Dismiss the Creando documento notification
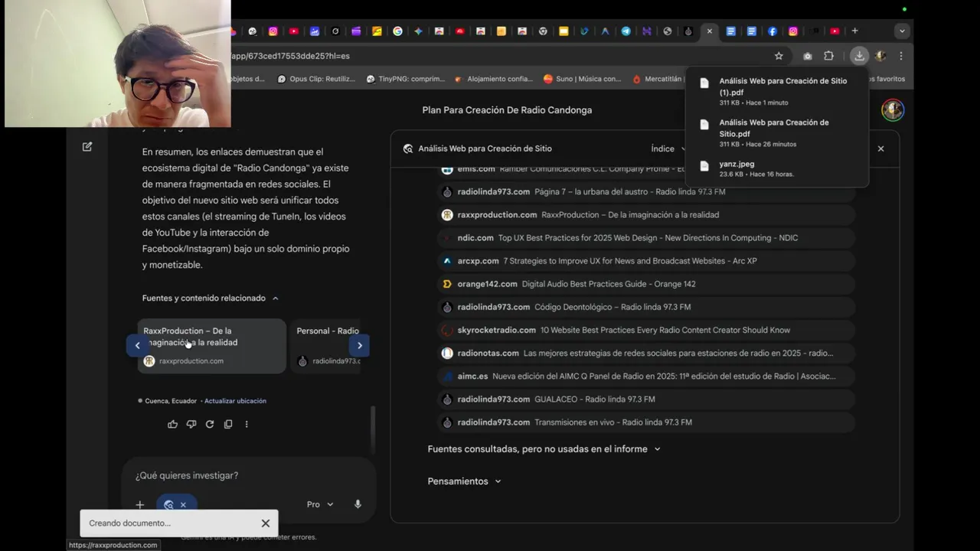The image size is (980, 551). [x=266, y=523]
